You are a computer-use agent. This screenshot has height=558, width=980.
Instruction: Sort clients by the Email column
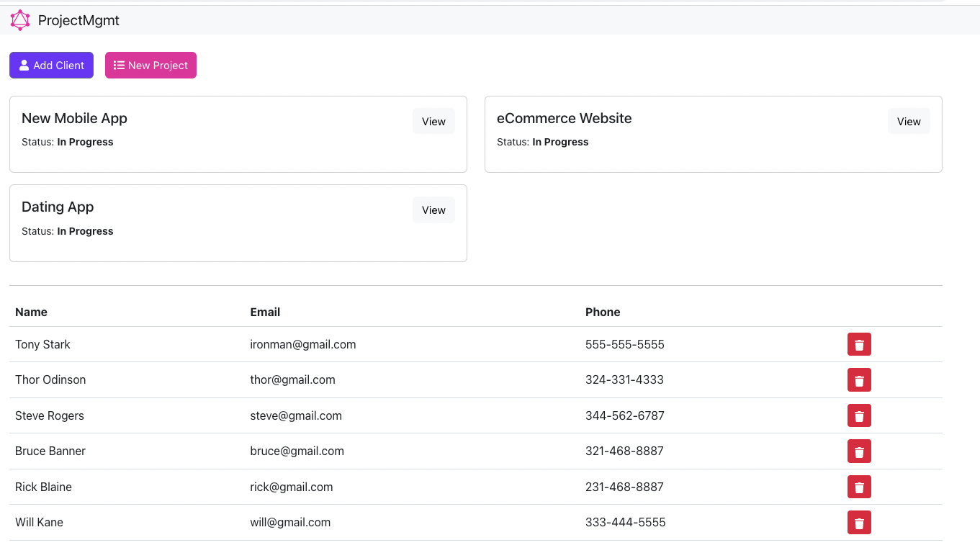(265, 312)
